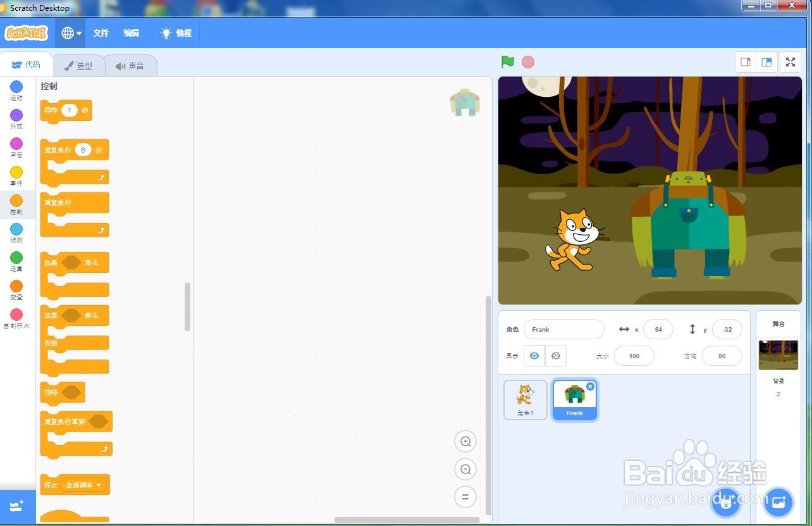Select the 运算 operators category

point(16,261)
